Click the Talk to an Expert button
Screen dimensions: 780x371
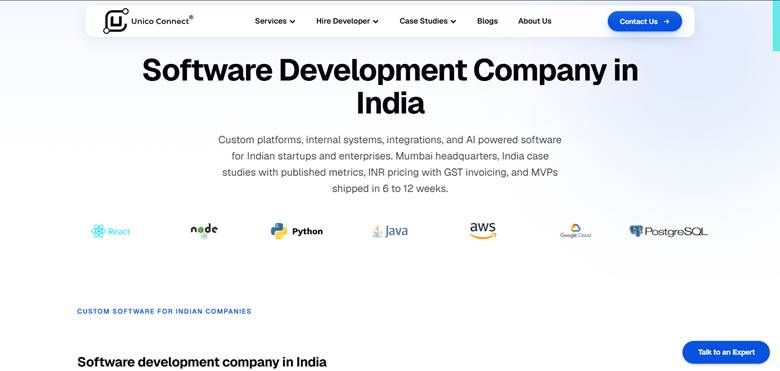click(x=726, y=352)
